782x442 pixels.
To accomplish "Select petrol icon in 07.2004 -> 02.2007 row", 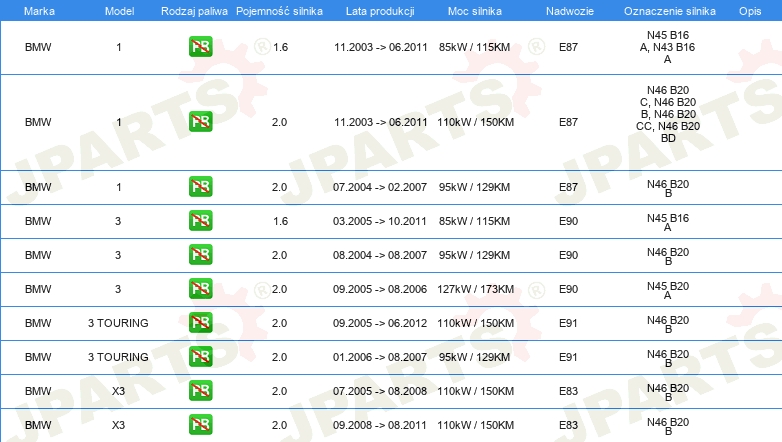I will tap(200, 187).
